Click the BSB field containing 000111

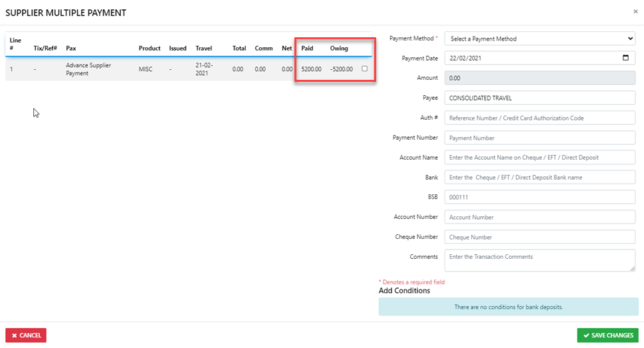pyautogui.click(x=540, y=197)
